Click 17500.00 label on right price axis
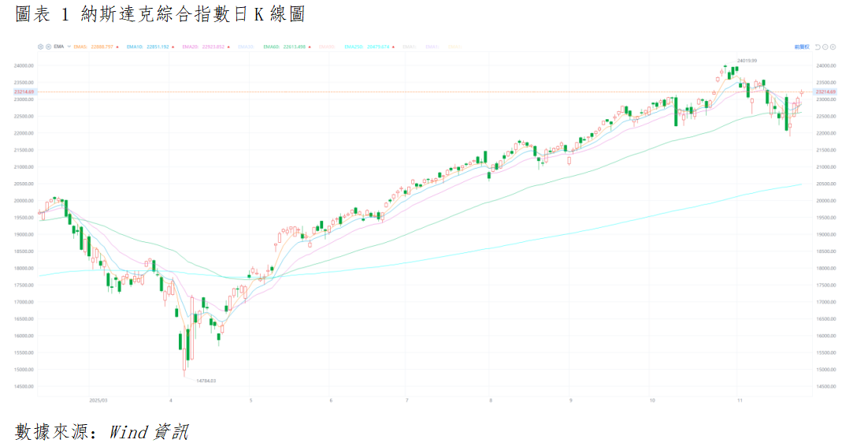The width and height of the screenshot is (868, 447). tap(825, 285)
